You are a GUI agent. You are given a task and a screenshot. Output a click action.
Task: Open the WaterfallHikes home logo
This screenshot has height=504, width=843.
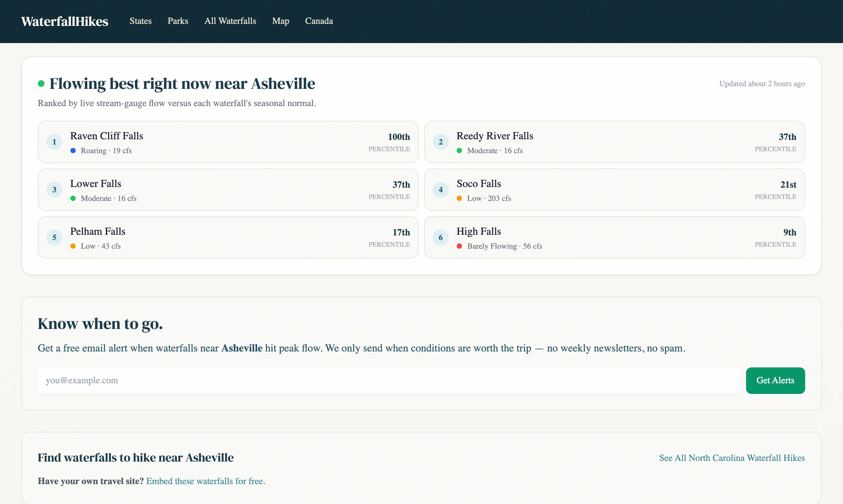pyautogui.click(x=65, y=21)
